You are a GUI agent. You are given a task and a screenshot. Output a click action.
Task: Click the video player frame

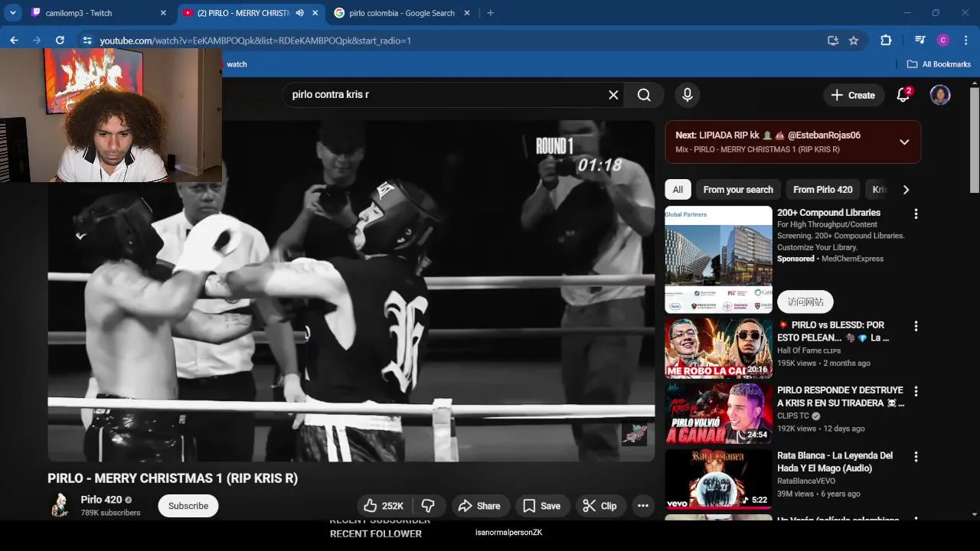point(351,292)
